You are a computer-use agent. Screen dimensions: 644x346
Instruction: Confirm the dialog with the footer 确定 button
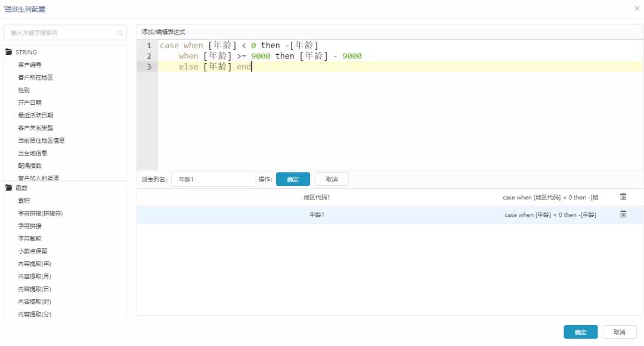(580, 332)
